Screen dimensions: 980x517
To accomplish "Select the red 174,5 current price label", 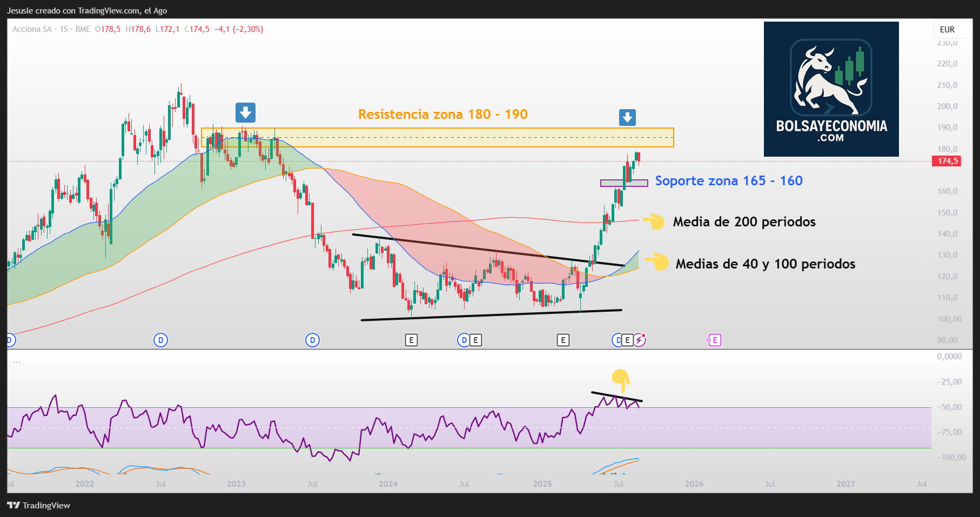I will [947, 161].
